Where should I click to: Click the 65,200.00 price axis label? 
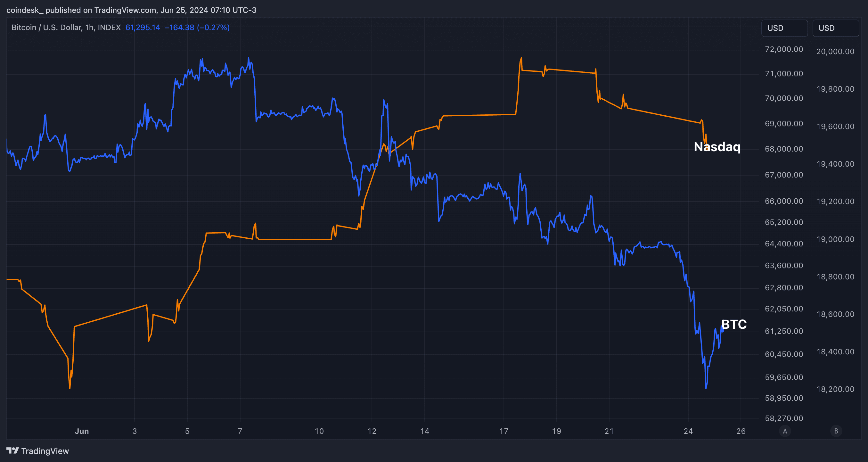click(x=784, y=222)
